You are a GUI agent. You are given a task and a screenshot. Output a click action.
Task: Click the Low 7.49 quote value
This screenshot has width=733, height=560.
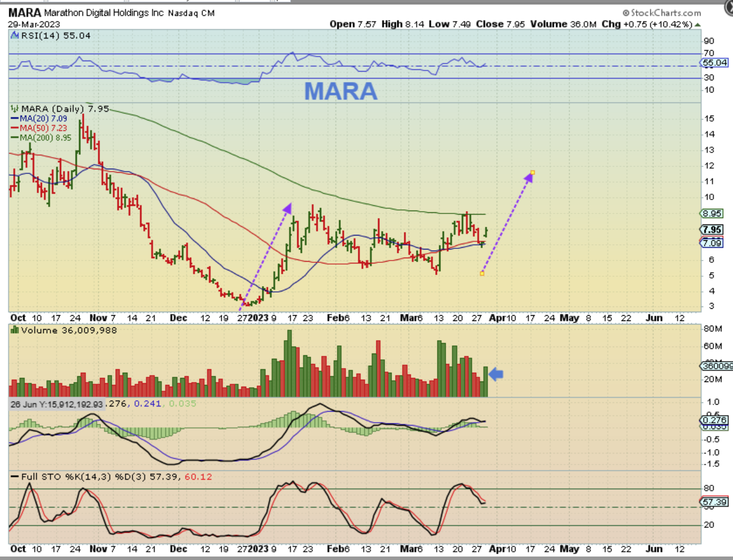coord(450,24)
